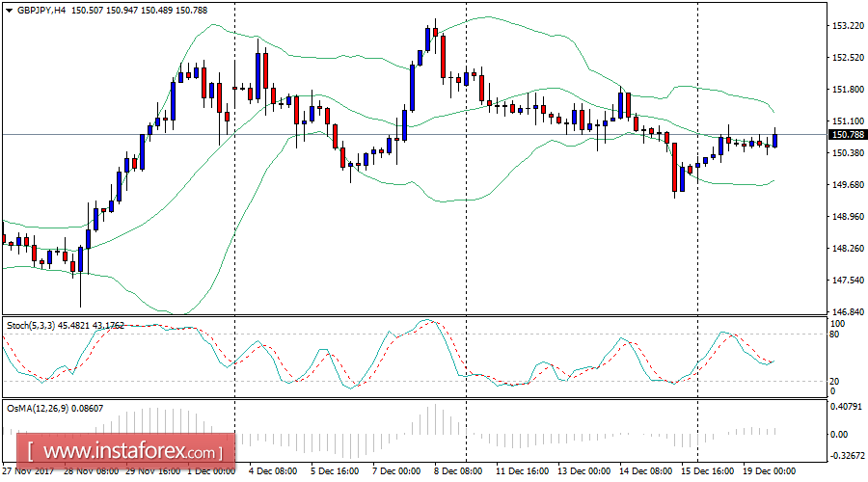
Task: Click the 4 Dec 08:00 time label
Action: point(272,471)
